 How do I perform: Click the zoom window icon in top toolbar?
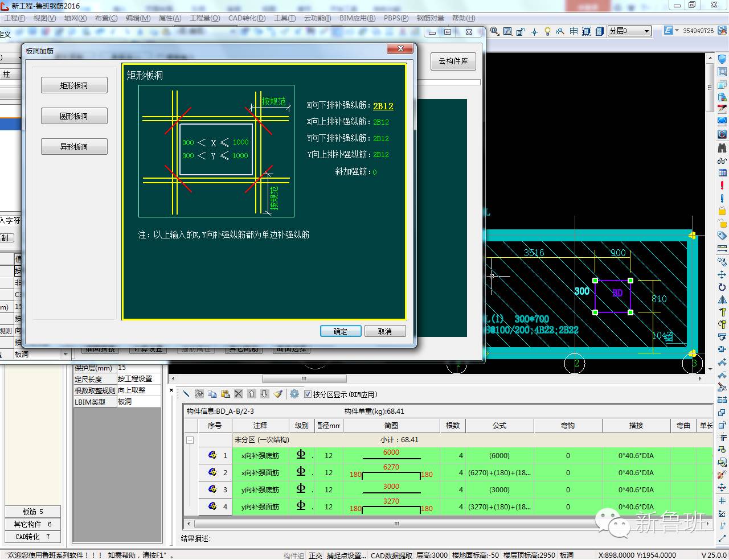[x=507, y=31]
